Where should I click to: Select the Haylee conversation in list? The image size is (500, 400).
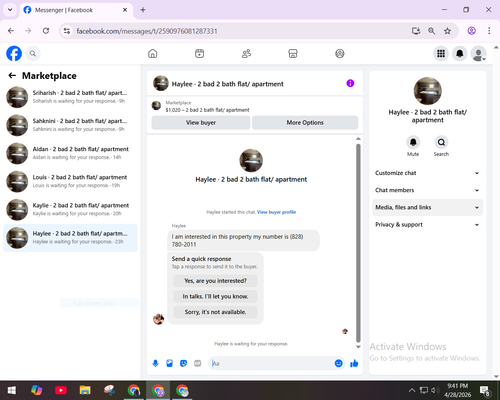70,238
